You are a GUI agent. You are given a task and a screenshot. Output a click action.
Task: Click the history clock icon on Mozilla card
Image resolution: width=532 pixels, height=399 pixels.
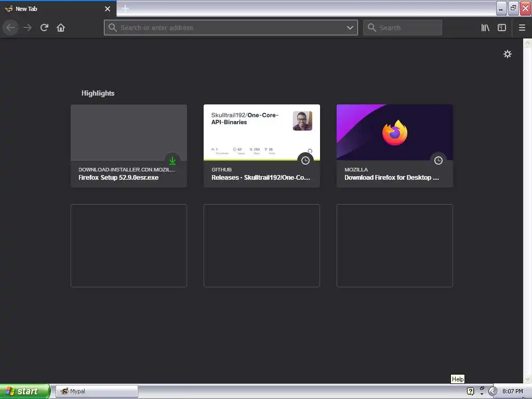[x=438, y=161]
